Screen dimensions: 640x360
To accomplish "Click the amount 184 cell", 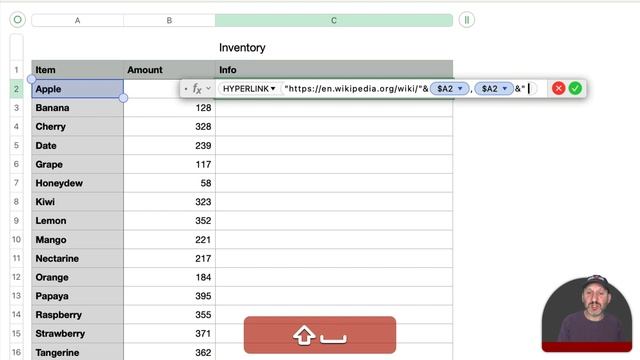I will (x=169, y=277).
